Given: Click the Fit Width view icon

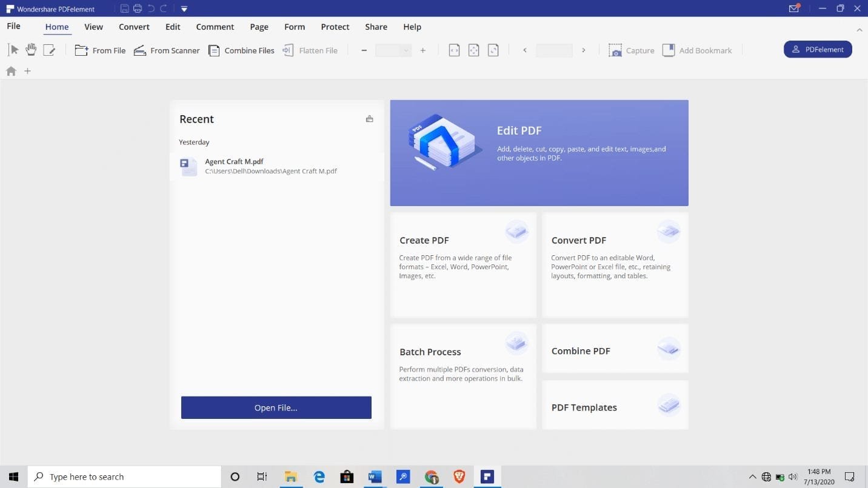Looking at the screenshot, I should [454, 50].
